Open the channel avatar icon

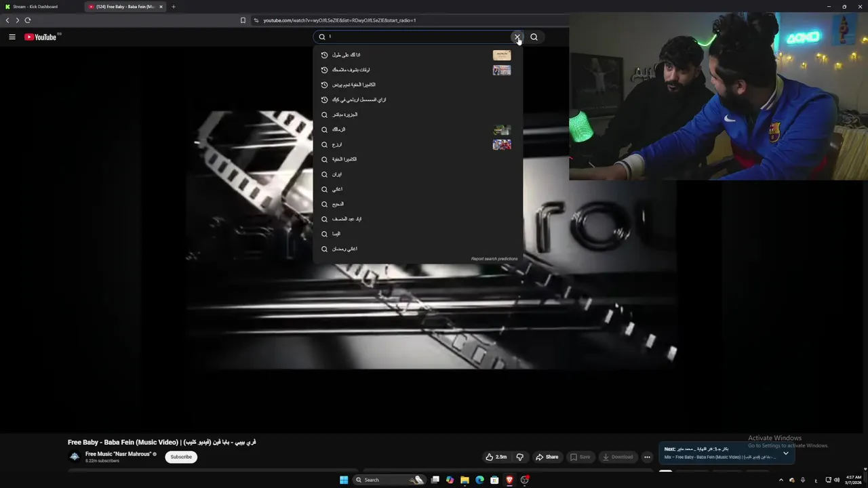click(75, 457)
